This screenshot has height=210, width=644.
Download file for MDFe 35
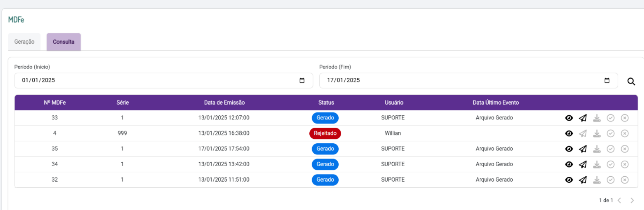[x=597, y=149]
